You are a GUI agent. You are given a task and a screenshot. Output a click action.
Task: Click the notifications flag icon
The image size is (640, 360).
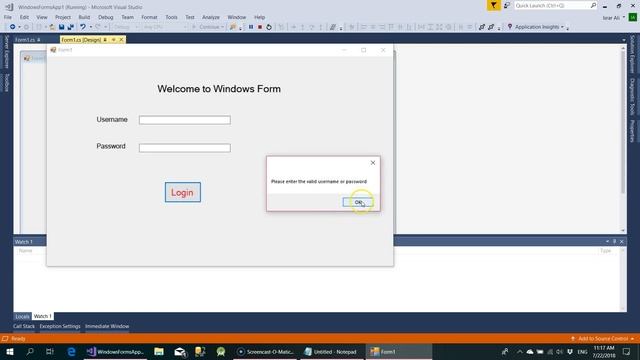coord(493,5)
